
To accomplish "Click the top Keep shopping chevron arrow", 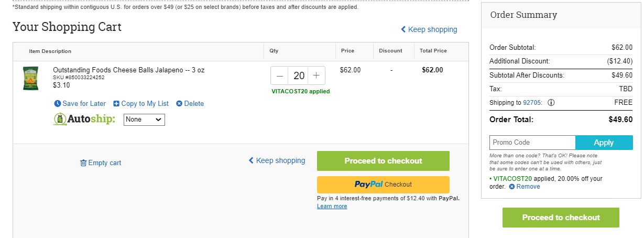I will point(403,29).
